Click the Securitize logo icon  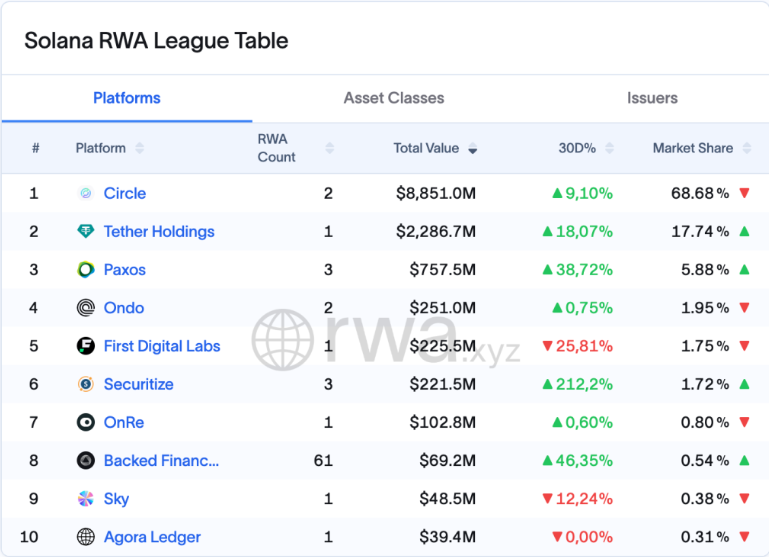(x=85, y=384)
